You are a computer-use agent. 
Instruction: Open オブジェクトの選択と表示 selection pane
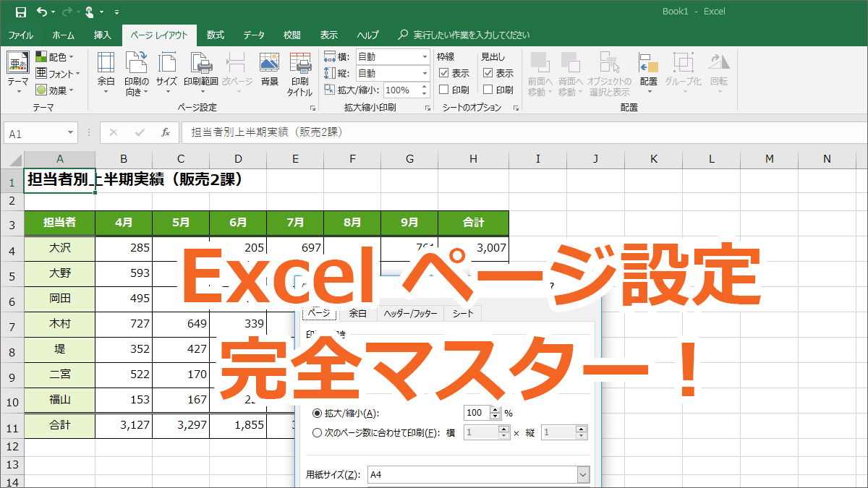(609, 74)
